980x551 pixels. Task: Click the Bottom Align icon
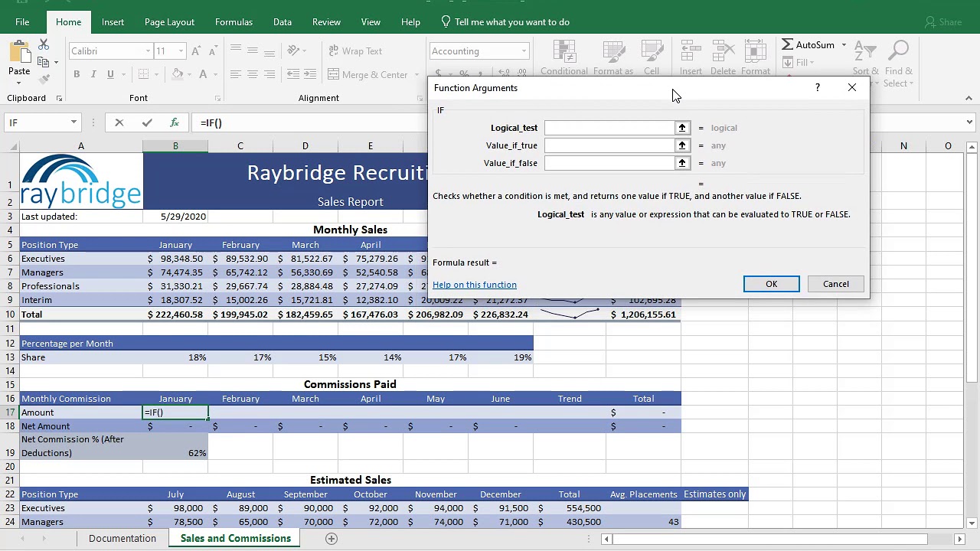click(270, 51)
